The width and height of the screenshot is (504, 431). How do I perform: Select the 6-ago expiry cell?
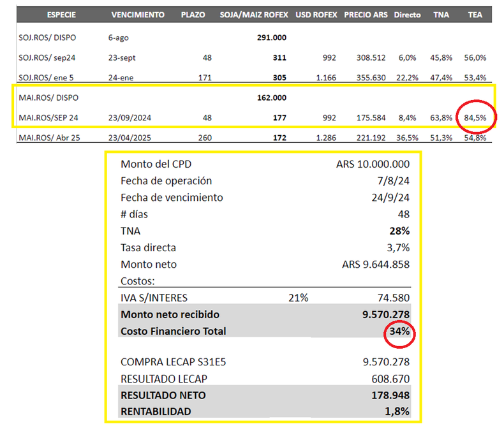118,38
